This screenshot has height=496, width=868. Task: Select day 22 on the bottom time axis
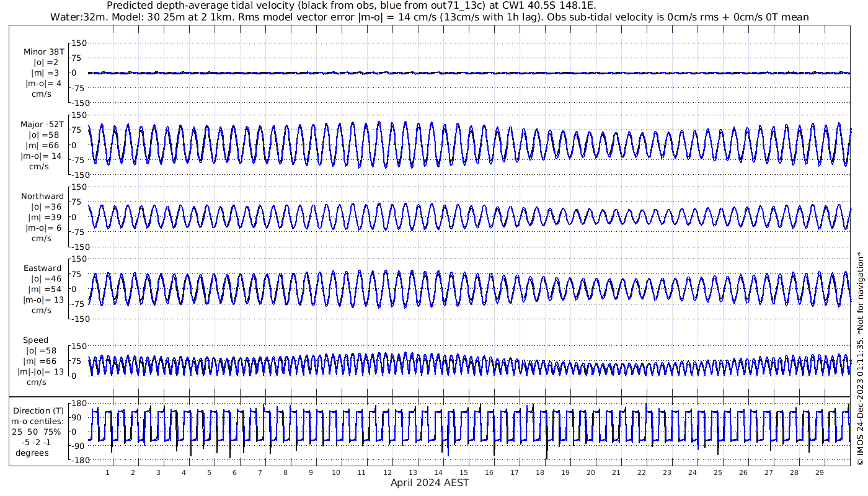pyautogui.click(x=641, y=472)
